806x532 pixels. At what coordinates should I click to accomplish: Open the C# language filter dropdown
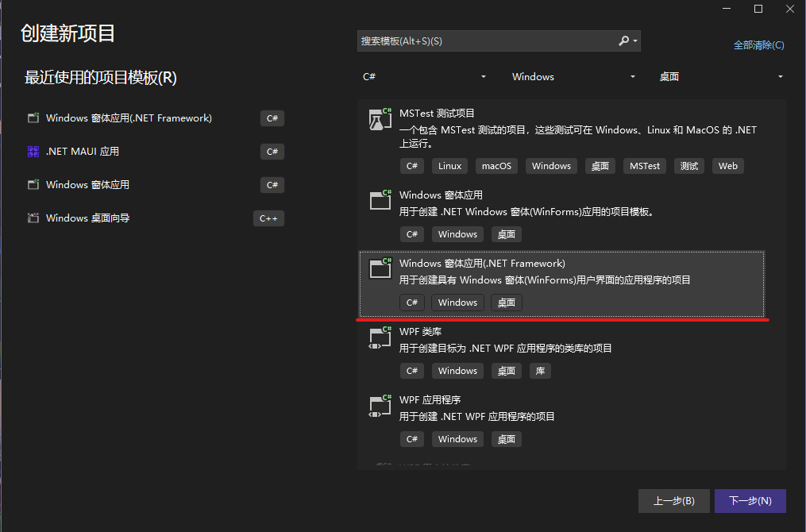tap(424, 76)
